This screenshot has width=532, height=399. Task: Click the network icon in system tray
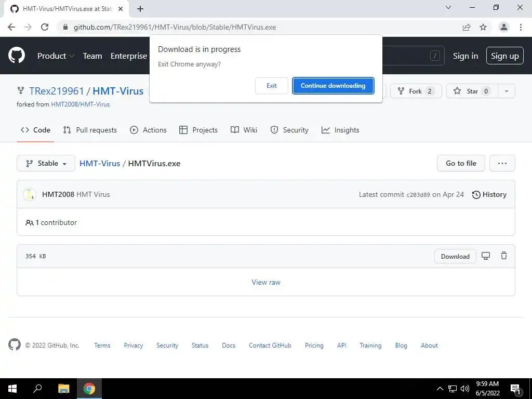click(453, 389)
